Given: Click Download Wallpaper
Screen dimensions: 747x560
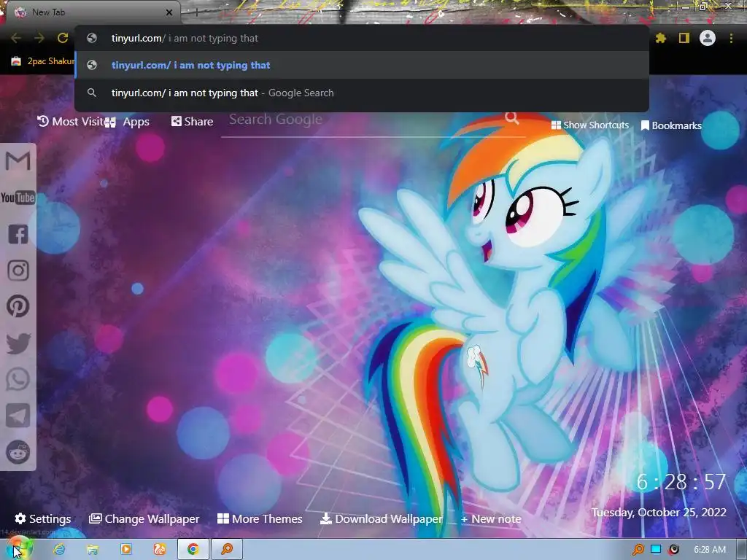Looking at the screenshot, I should [x=381, y=518].
